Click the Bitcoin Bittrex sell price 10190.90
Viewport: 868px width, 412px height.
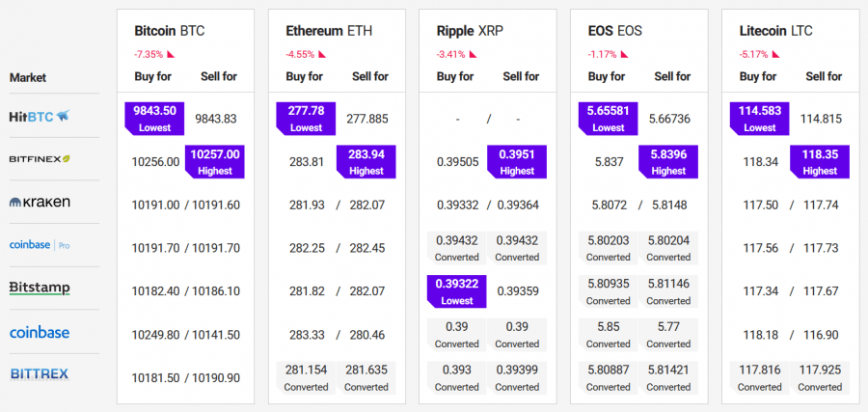click(216, 378)
